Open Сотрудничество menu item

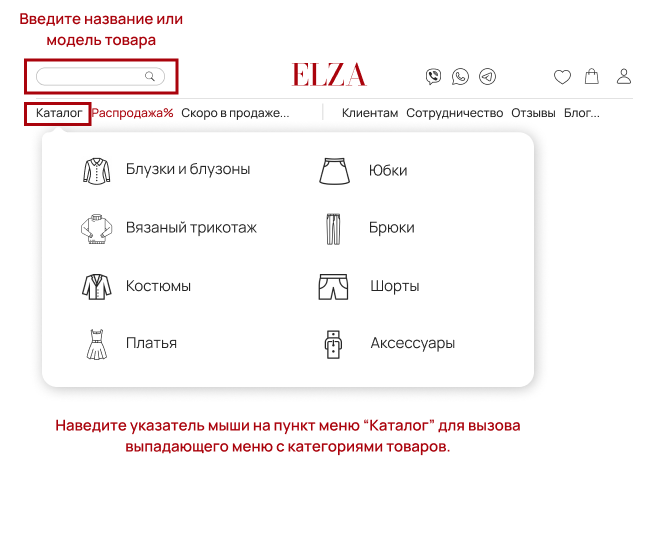tap(455, 113)
